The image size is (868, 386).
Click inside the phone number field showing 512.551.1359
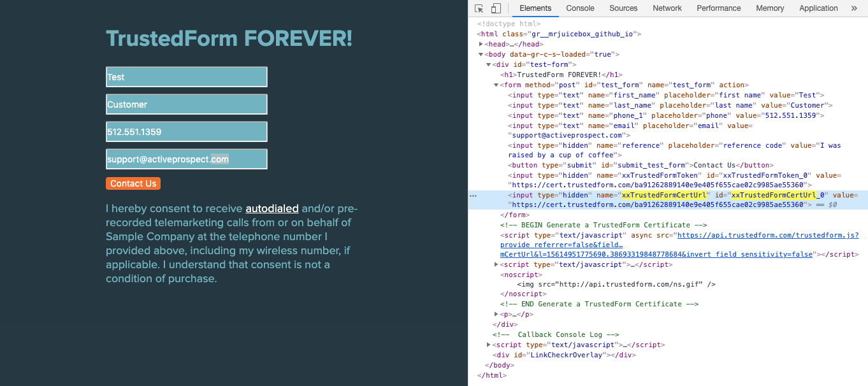point(186,131)
